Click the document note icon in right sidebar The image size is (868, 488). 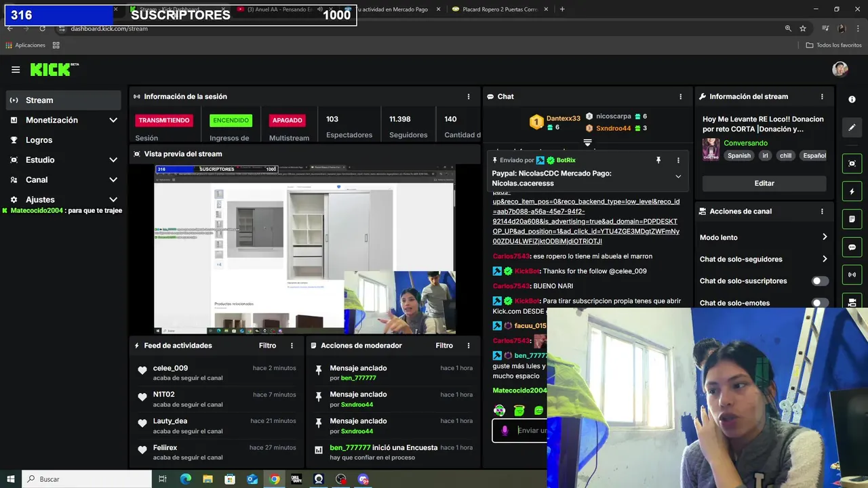852,220
